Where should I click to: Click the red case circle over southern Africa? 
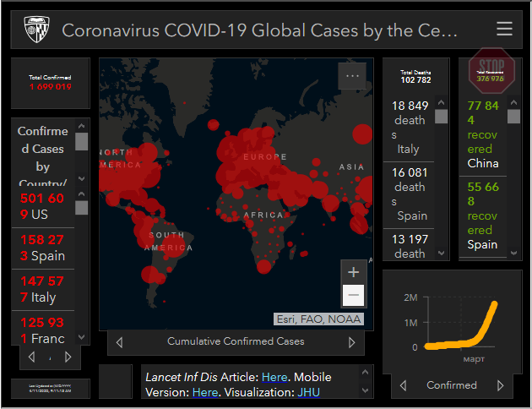point(263,266)
